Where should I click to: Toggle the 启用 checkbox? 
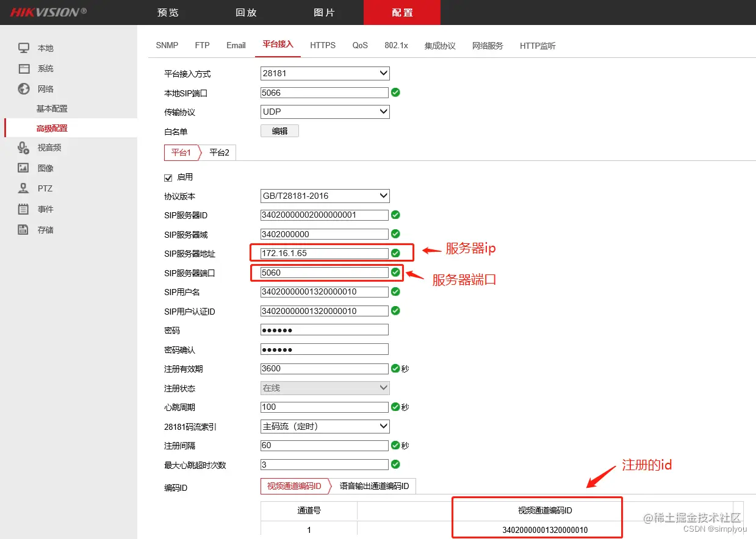tap(168, 177)
